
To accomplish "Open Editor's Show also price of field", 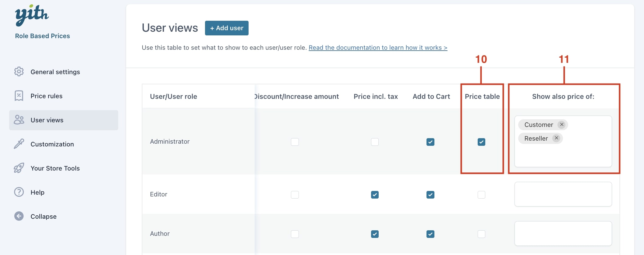I will [563, 194].
